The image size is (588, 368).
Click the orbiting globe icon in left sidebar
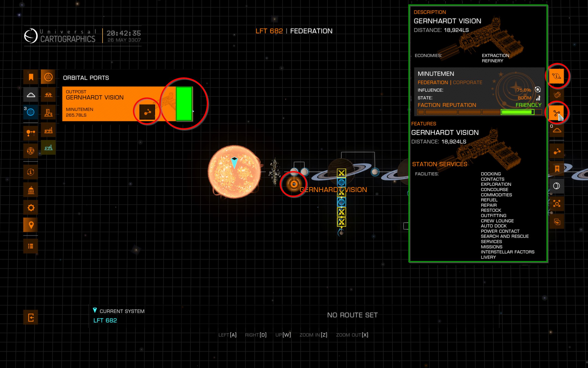[31, 151]
